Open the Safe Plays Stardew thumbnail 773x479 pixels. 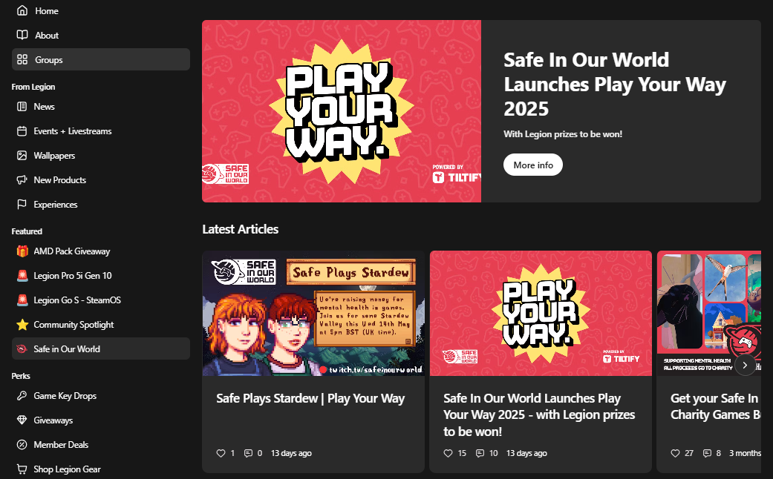(313, 313)
